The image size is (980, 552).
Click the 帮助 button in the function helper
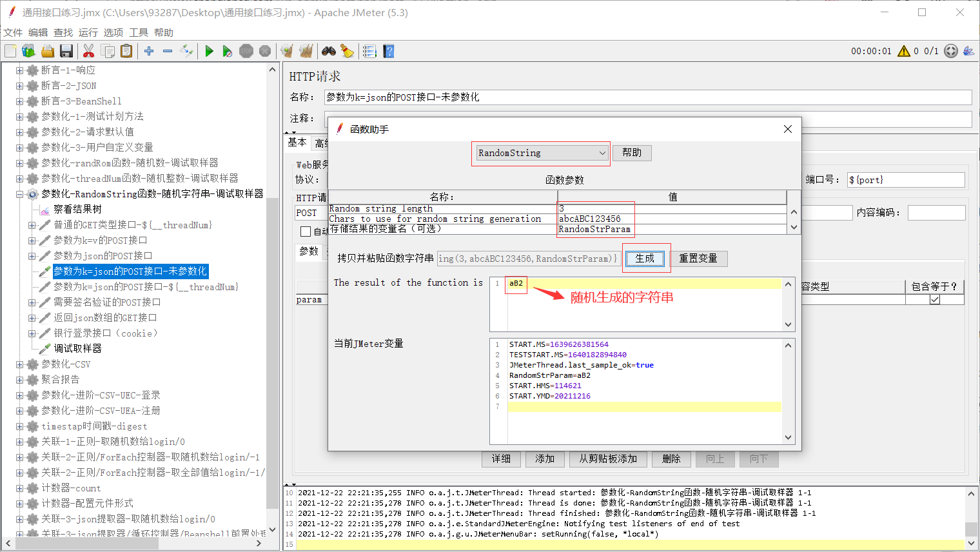tap(632, 153)
